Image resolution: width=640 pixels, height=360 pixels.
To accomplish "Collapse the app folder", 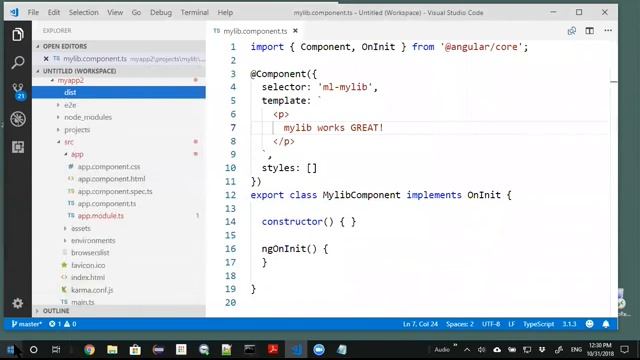I will tap(65, 154).
